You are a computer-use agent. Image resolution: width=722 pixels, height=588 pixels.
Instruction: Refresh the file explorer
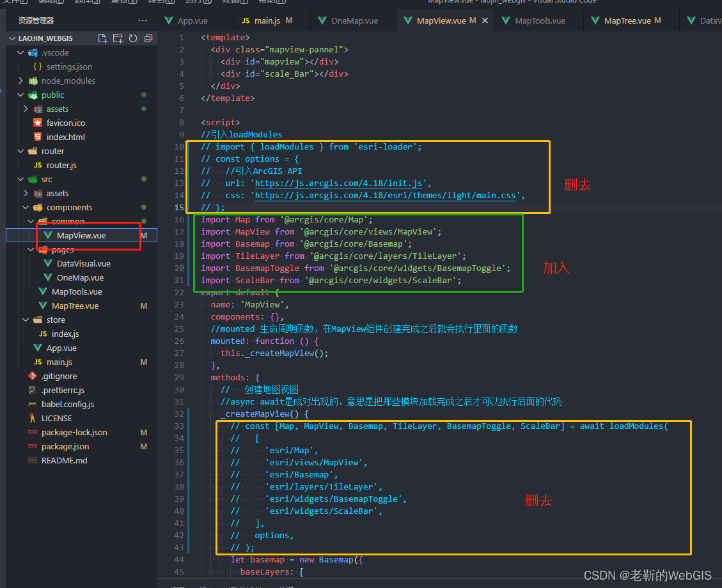click(x=133, y=38)
